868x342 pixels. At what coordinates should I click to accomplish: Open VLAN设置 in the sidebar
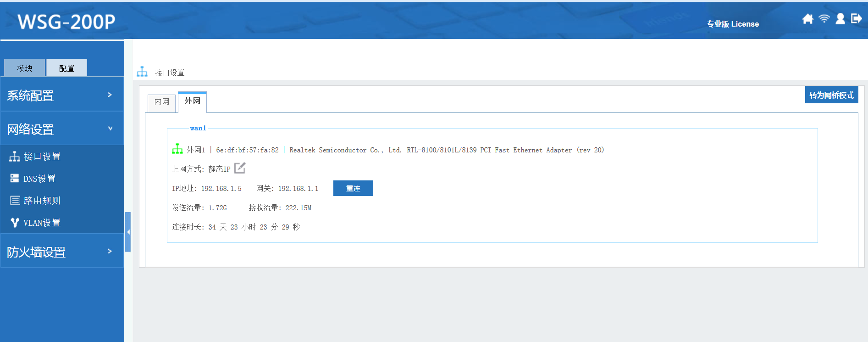point(42,223)
